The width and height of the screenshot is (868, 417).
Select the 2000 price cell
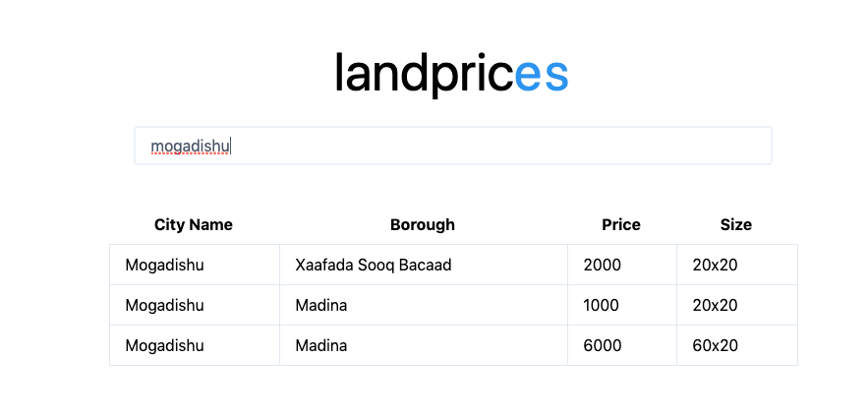pos(602,265)
